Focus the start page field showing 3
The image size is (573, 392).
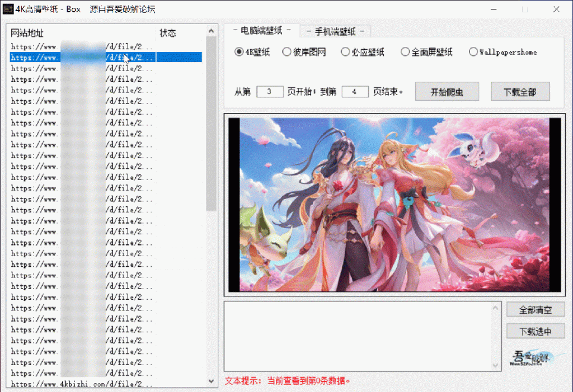click(x=270, y=91)
